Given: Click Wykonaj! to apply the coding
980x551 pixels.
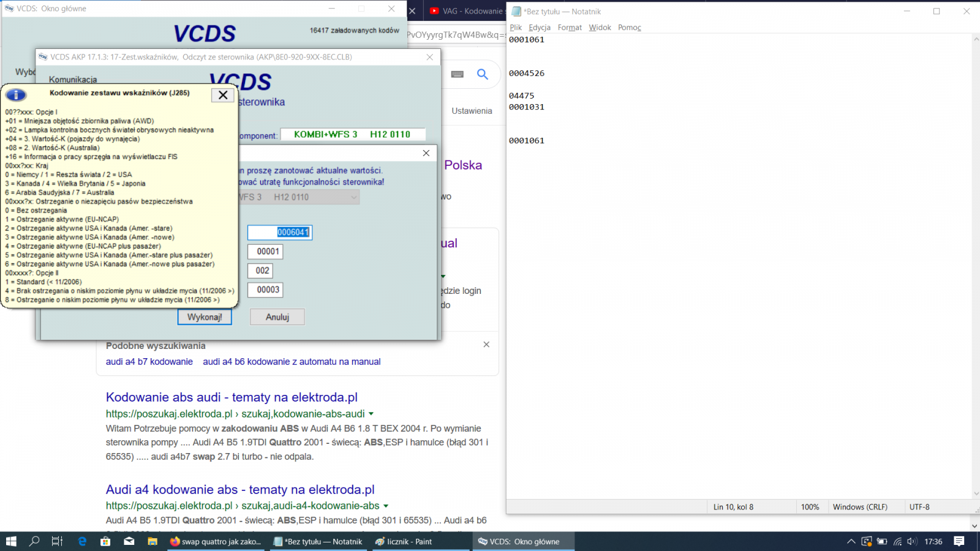Looking at the screenshot, I should point(205,317).
